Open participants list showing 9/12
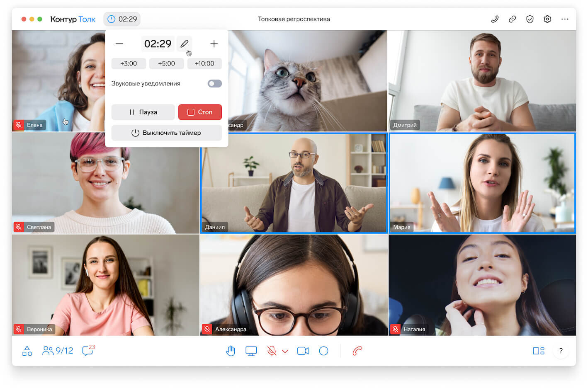 pos(58,351)
